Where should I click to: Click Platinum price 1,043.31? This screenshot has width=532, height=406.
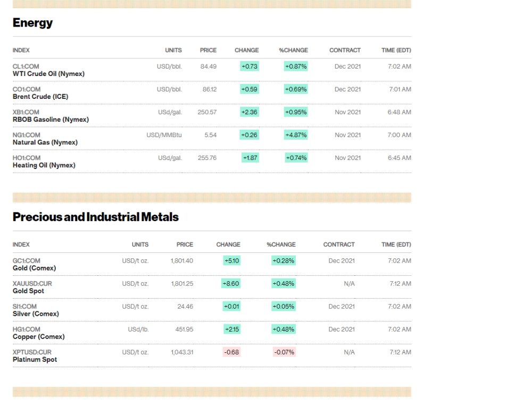(x=182, y=352)
